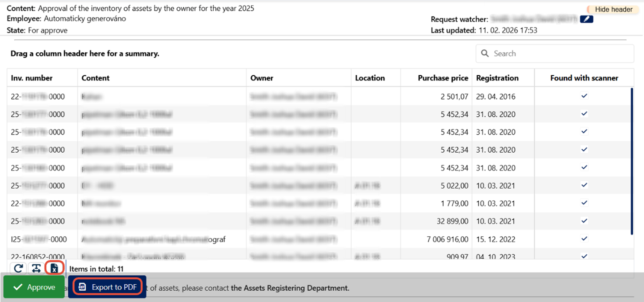Toggle Found with scanner for 1 779,00 row
Image resolution: width=644 pixels, height=302 pixels.
(584, 203)
